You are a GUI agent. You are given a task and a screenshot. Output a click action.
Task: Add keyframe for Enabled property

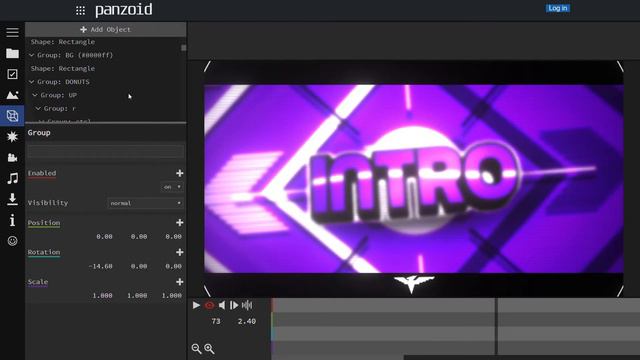(179, 173)
